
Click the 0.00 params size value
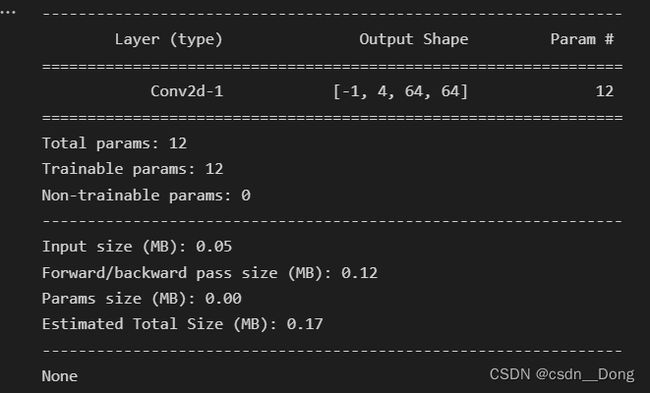(223, 298)
